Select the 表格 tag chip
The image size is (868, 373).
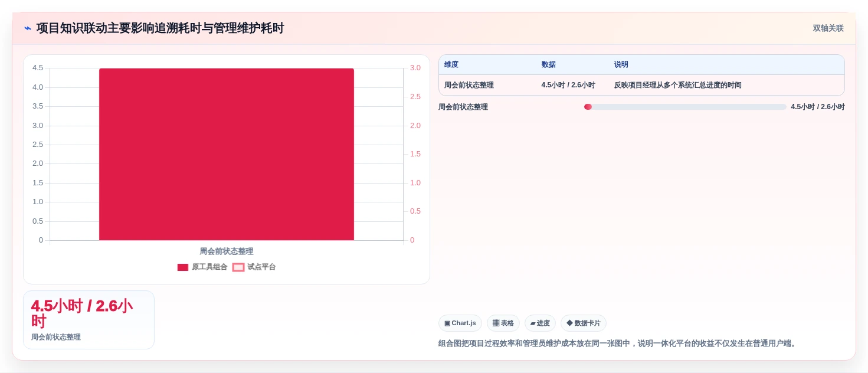[503, 323]
